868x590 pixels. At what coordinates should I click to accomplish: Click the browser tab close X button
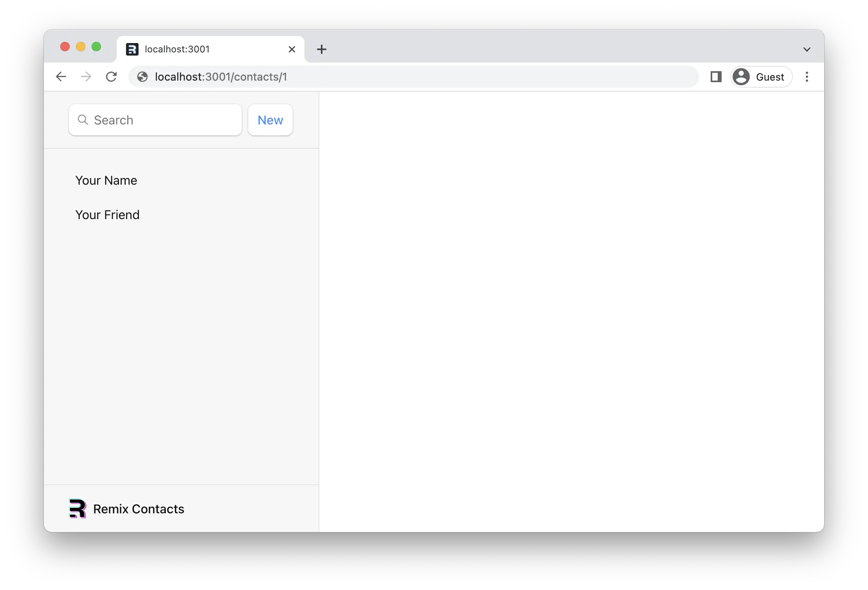[x=292, y=48]
